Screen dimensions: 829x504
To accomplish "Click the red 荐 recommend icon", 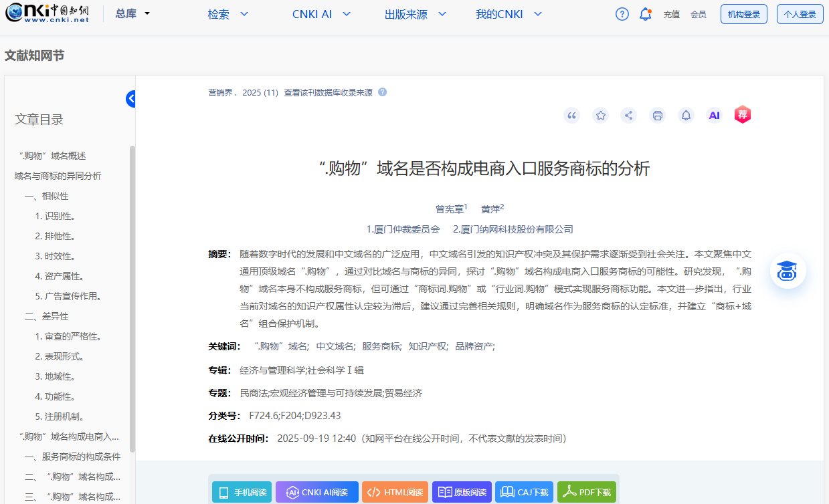I will point(742,115).
